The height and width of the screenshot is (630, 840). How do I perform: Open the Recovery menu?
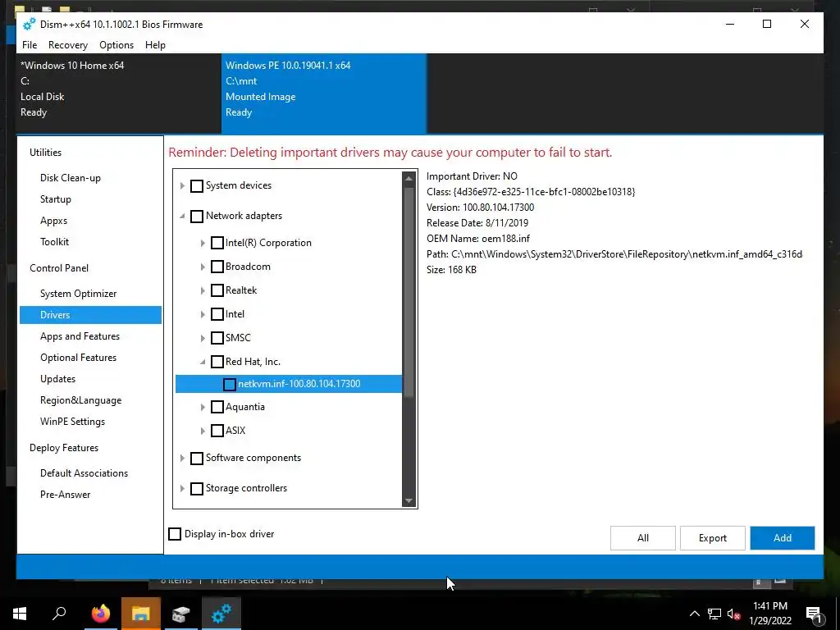pyautogui.click(x=67, y=45)
